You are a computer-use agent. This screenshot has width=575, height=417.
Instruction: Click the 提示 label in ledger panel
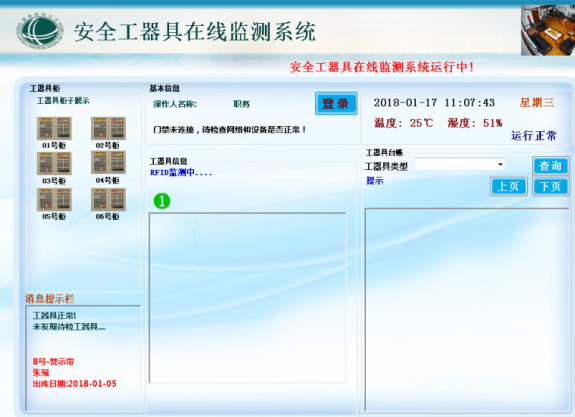pyautogui.click(x=374, y=180)
